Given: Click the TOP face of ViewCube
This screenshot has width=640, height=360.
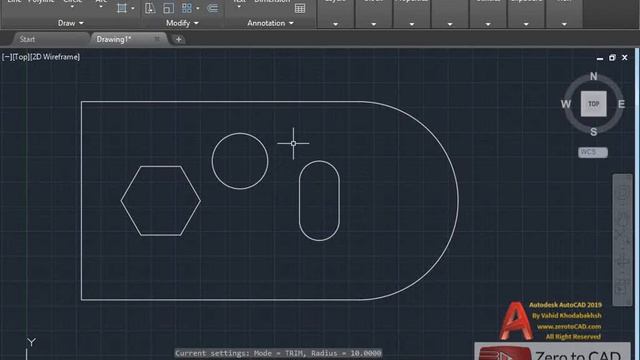Looking at the screenshot, I should pos(593,104).
